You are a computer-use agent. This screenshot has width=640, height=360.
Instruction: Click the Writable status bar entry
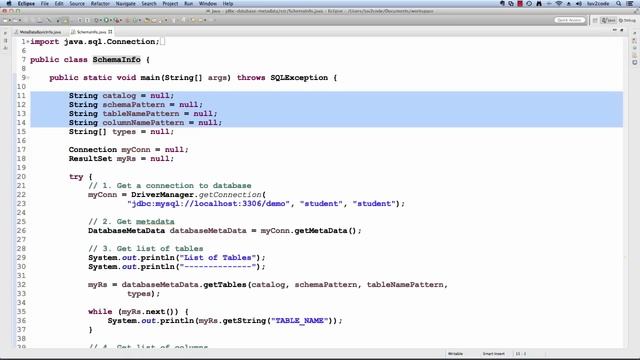click(x=455, y=354)
